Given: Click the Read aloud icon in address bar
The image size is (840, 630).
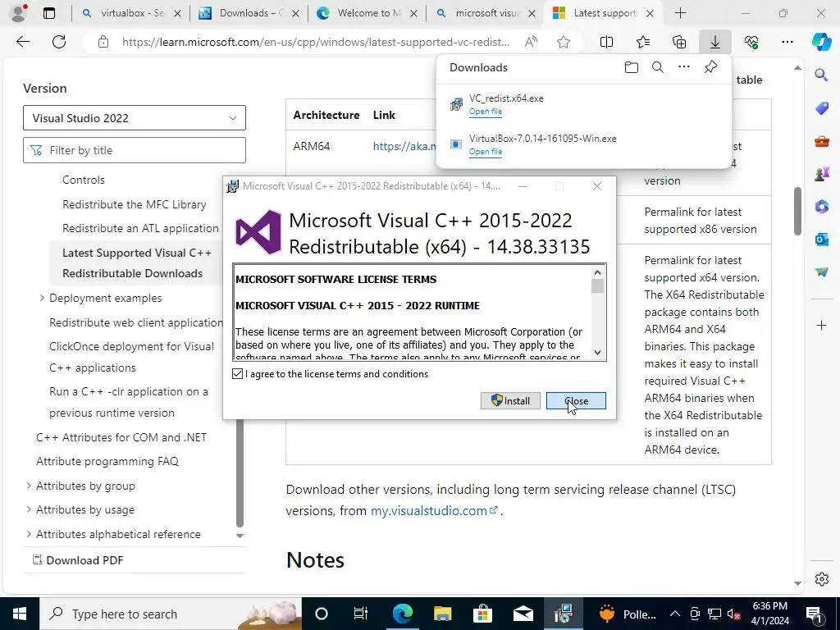Looking at the screenshot, I should coord(531,42).
